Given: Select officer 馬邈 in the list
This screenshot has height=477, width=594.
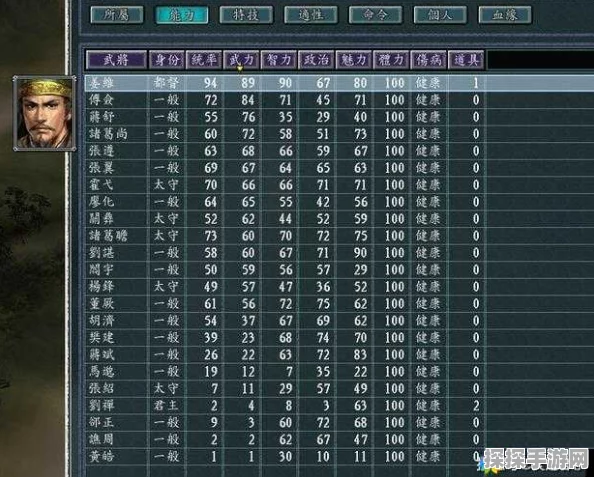Looking at the screenshot, I should (102, 372).
